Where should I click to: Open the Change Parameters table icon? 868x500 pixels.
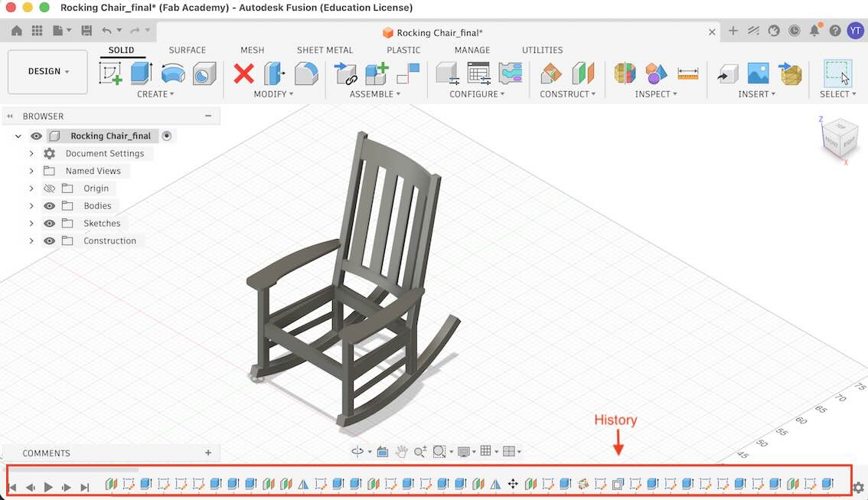[479, 73]
